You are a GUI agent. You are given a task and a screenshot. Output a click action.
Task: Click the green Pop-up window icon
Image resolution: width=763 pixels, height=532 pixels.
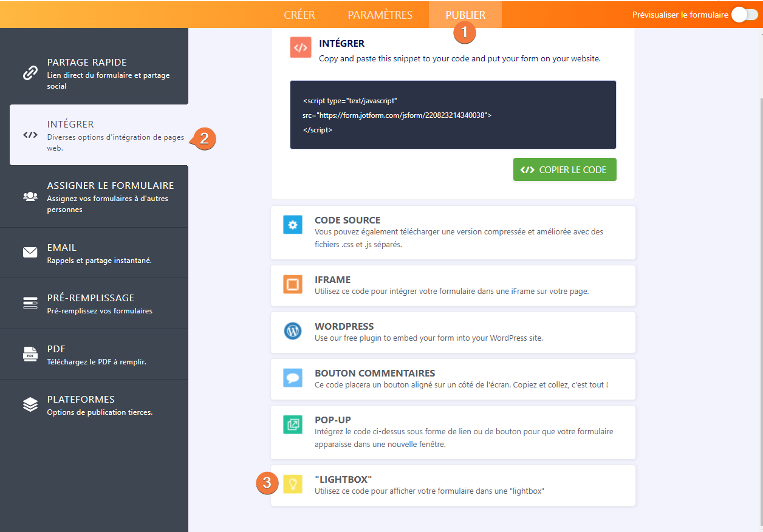click(293, 425)
